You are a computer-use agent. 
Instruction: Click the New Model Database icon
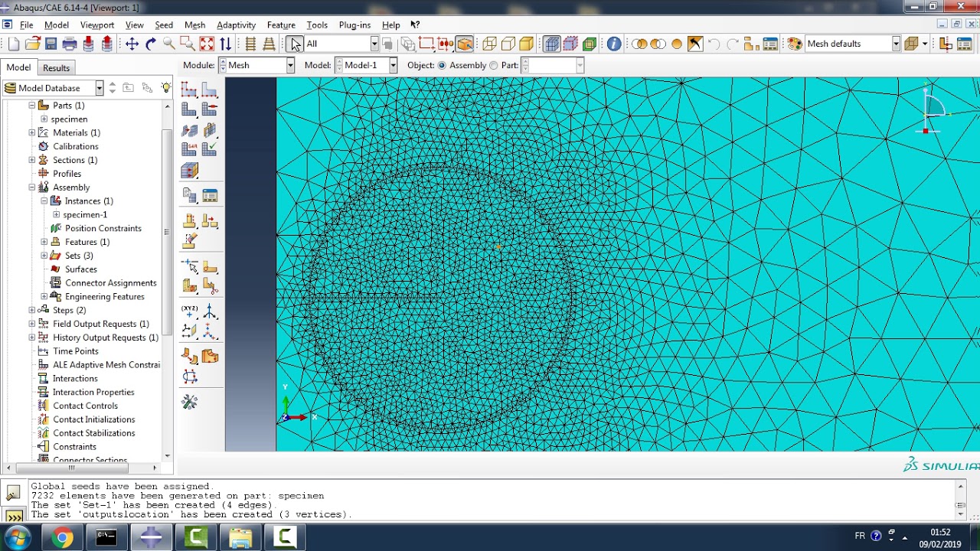click(x=14, y=44)
